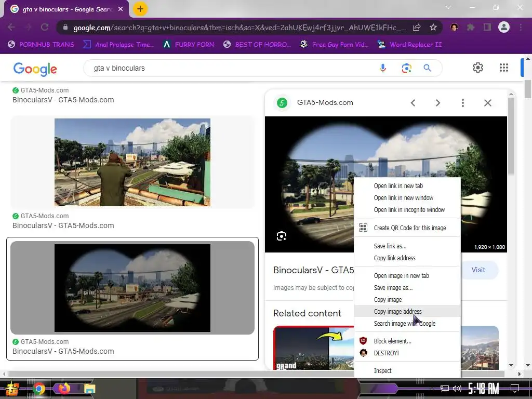Viewport: 532px width, 399px height.
Task: Choose Open image in new tab
Action: click(407, 276)
